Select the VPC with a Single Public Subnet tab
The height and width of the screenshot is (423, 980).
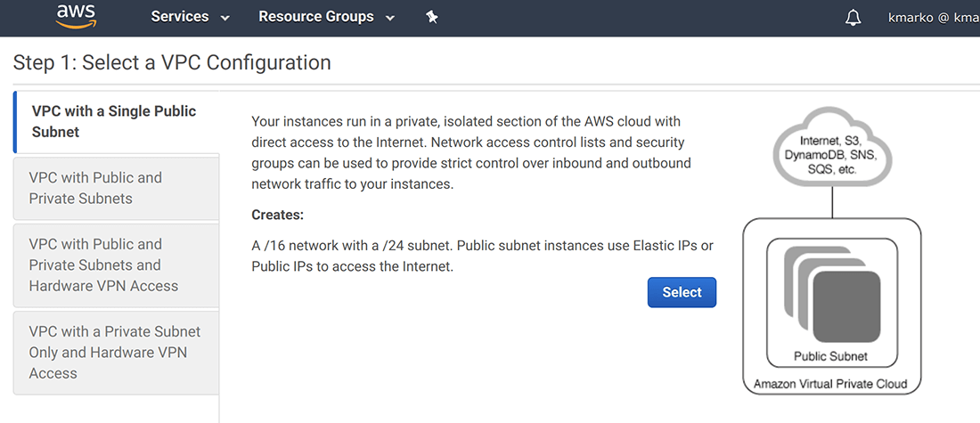[x=116, y=122]
